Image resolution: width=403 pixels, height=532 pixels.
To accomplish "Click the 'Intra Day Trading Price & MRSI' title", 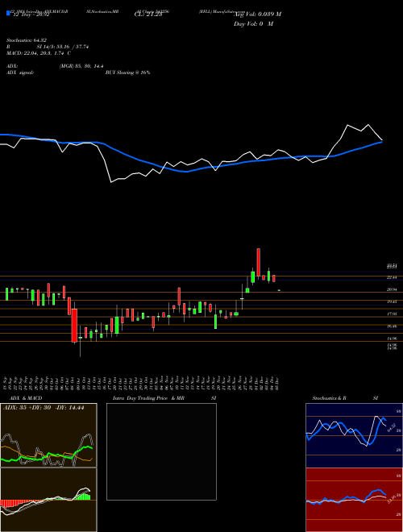I will coord(164,398).
